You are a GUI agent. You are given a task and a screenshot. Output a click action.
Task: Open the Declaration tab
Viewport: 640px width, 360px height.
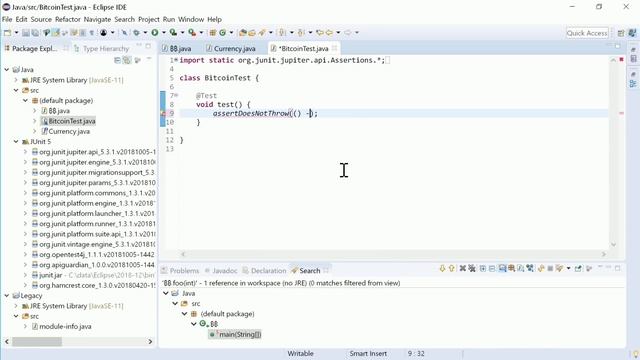click(264, 271)
